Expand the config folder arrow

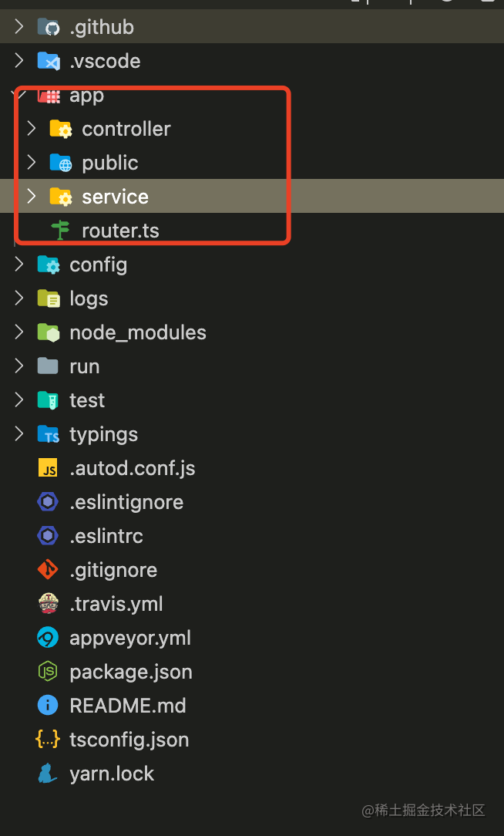pos(19,265)
